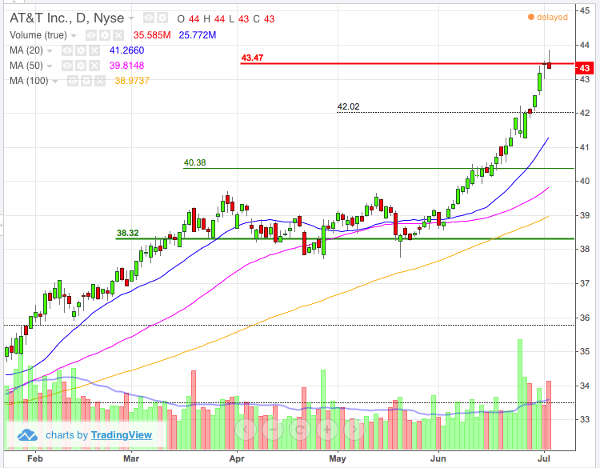Zoom in using the plus button
Screen dimensions: 600x468
(327, 429)
